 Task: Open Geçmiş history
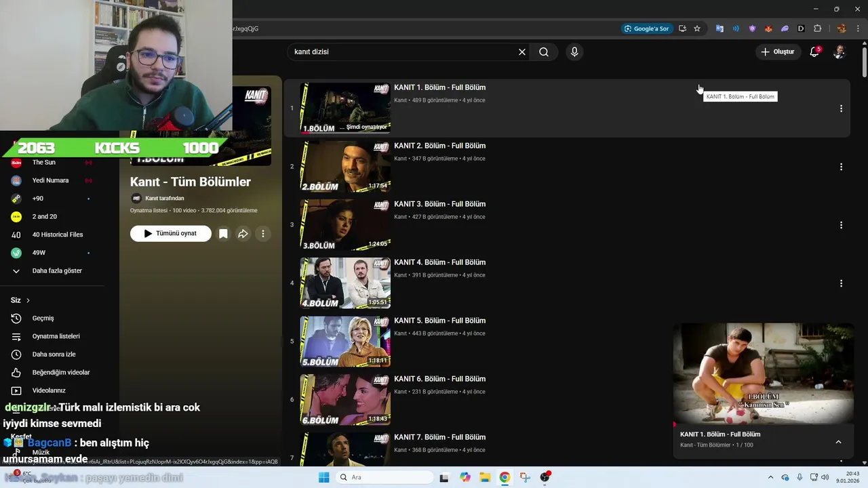52,319
